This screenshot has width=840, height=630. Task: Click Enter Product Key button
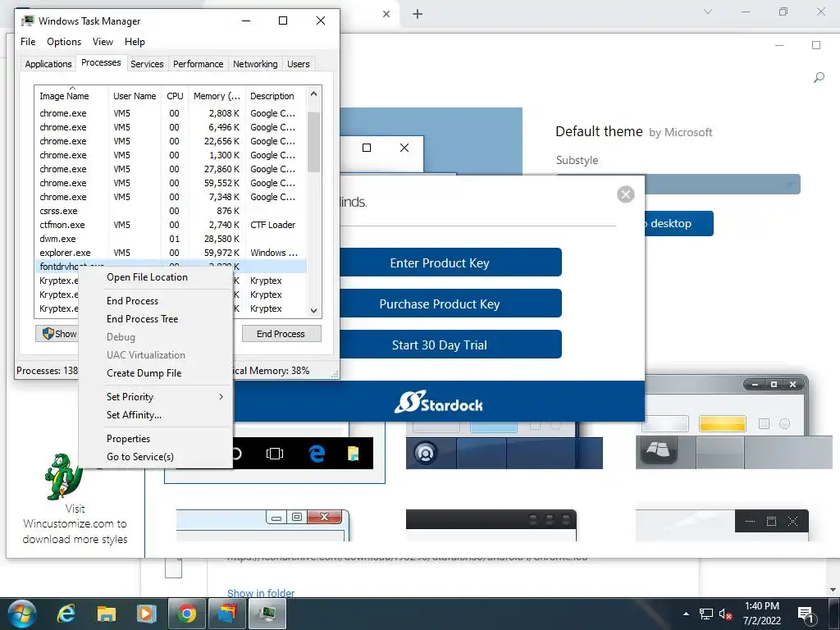450,262
